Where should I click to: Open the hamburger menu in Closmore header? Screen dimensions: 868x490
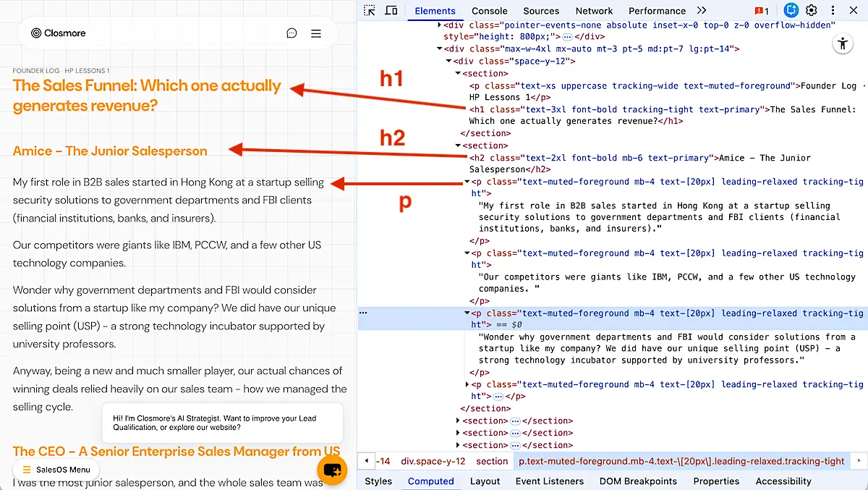click(316, 33)
